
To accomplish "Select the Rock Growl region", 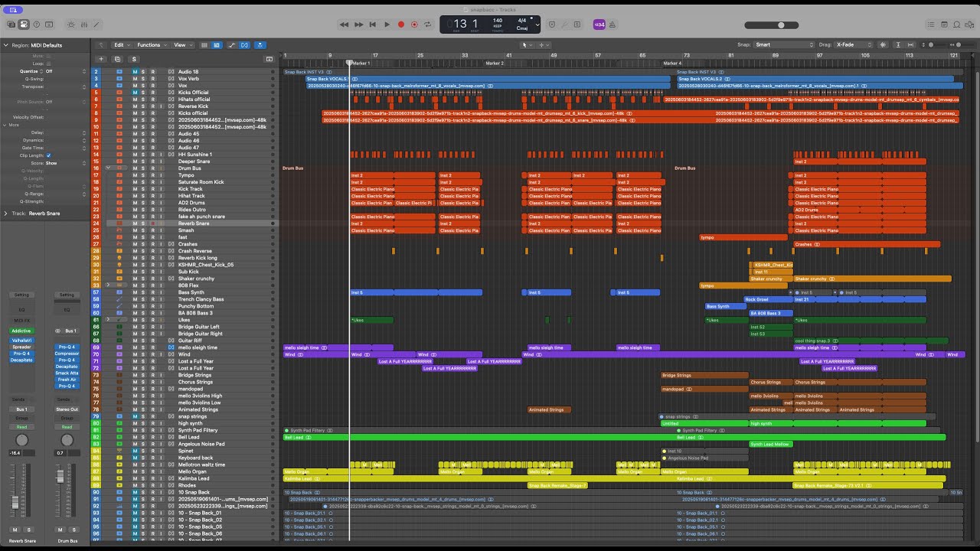I will point(769,299).
